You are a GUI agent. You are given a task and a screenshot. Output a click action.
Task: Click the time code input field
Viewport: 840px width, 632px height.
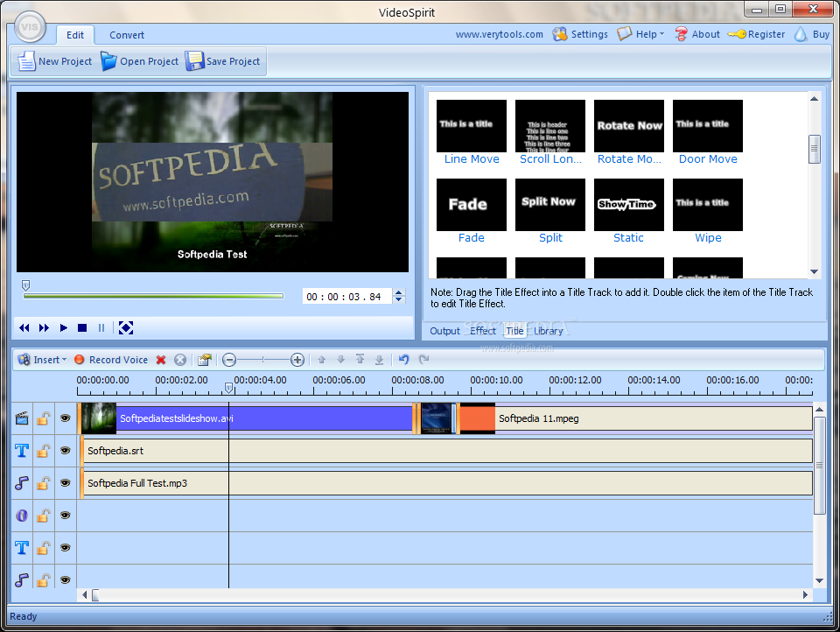346,297
